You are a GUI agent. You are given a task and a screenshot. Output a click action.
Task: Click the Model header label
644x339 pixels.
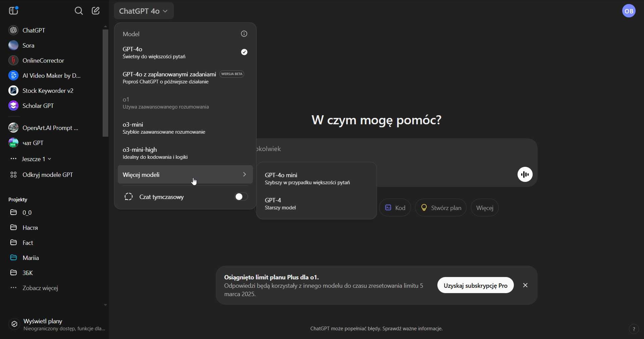tap(131, 34)
